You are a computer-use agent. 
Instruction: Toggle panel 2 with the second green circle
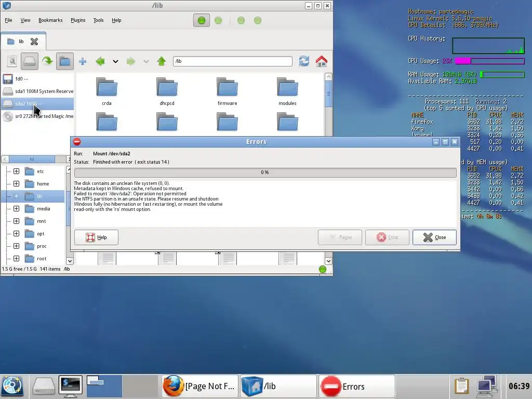(218, 20)
